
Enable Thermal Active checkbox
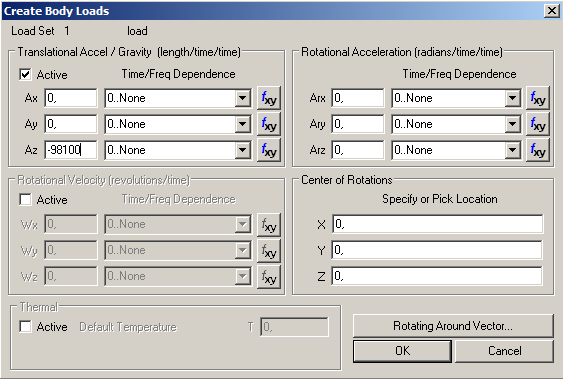click(25, 327)
